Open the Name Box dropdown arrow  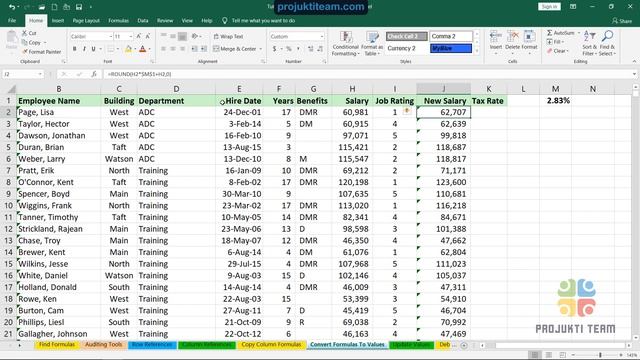pyautogui.click(x=40, y=74)
